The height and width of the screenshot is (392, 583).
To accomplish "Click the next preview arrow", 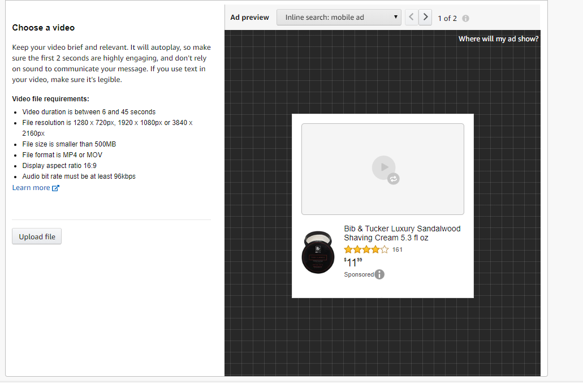I will click(x=425, y=17).
